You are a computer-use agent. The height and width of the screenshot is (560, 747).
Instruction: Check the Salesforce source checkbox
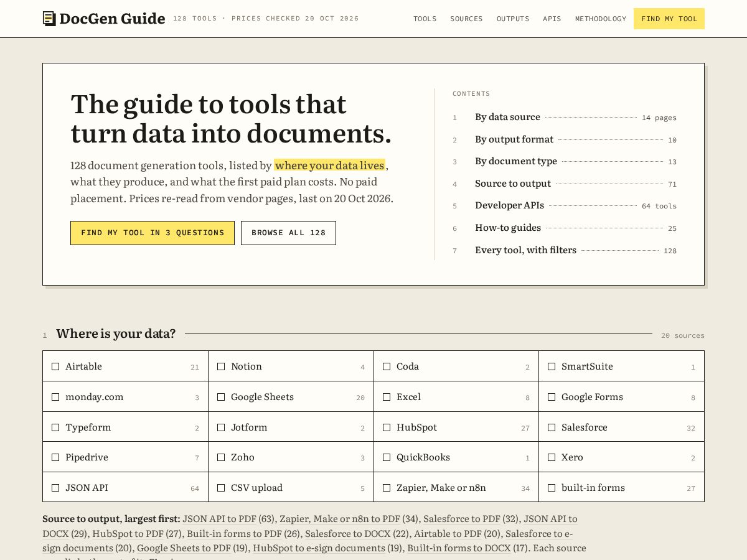pyautogui.click(x=552, y=427)
